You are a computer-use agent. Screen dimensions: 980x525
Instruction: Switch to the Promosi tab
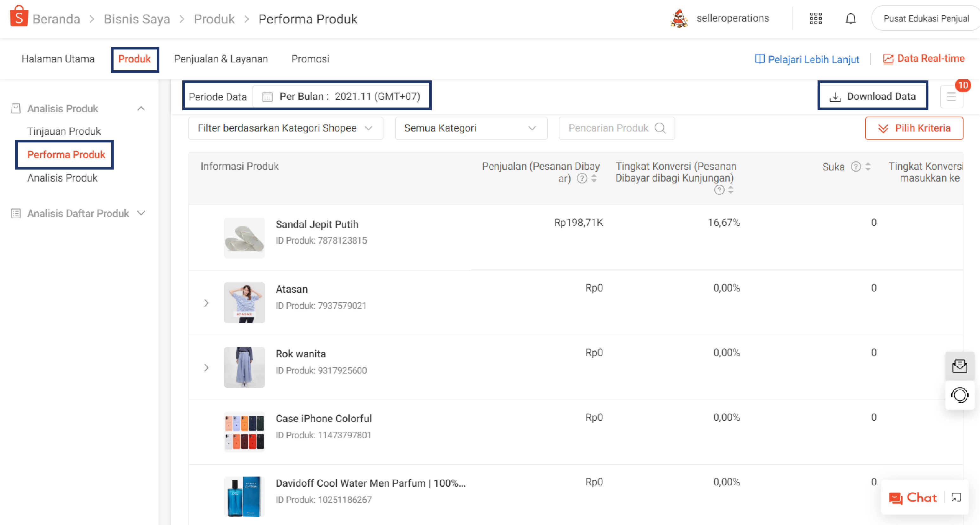310,59
